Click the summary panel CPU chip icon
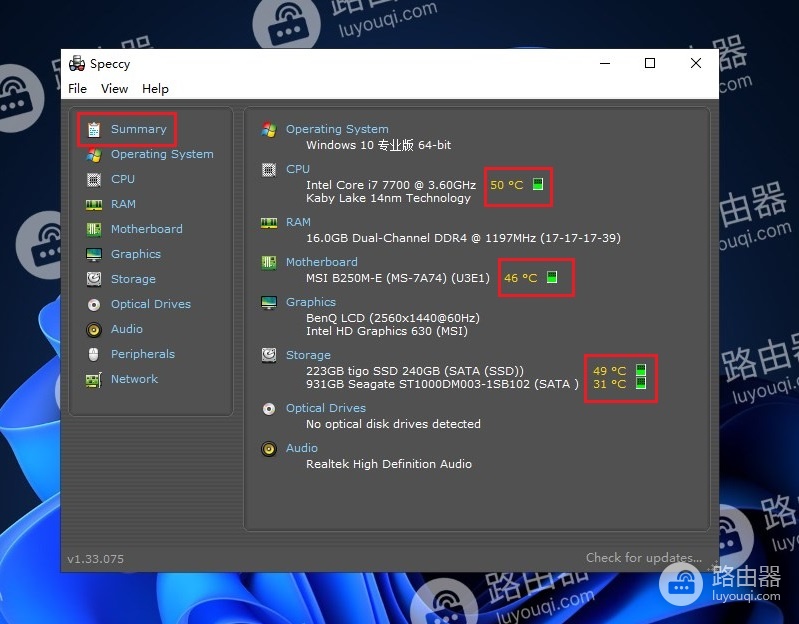This screenshot has height=624, width=799. (269, 170)
